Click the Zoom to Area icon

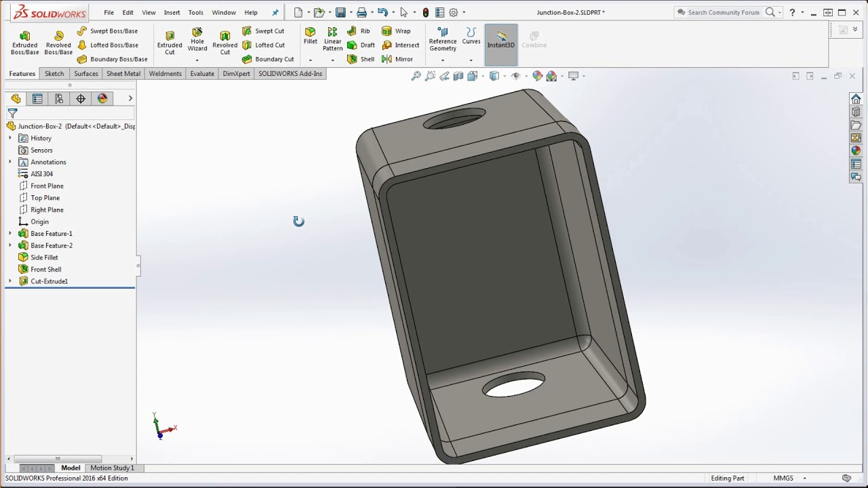pos(430,76)
